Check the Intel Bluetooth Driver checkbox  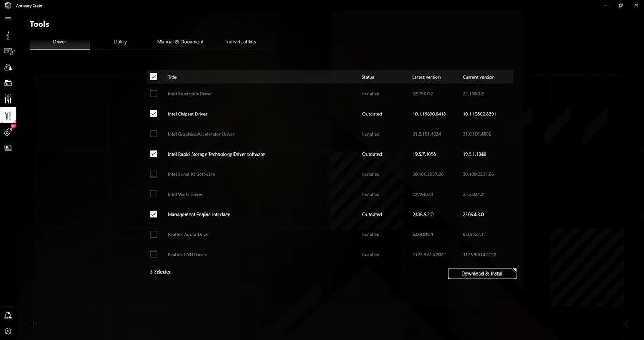153,93
